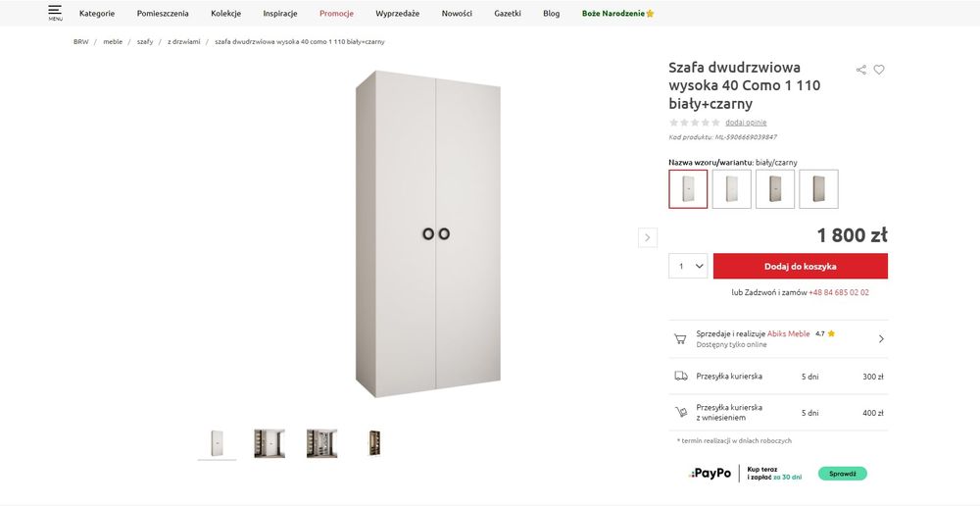The width and height of the screenshot is (980, 506).
Task: View the second gallery thumbnail
Action: 269,443
